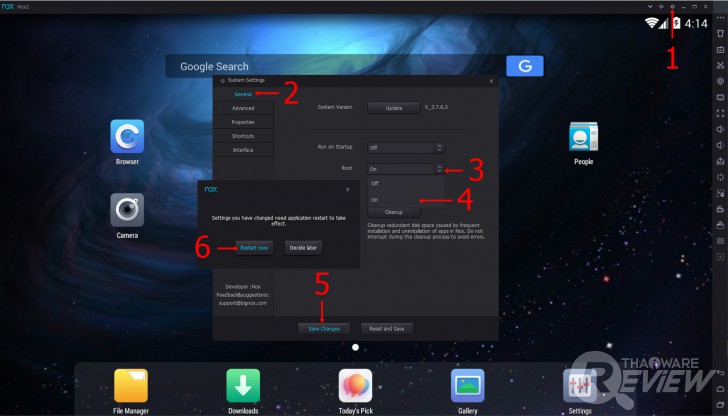This screenshot has height=416, width=728.
Task: Click the add APK file icon
Action: tap(720, 161)
